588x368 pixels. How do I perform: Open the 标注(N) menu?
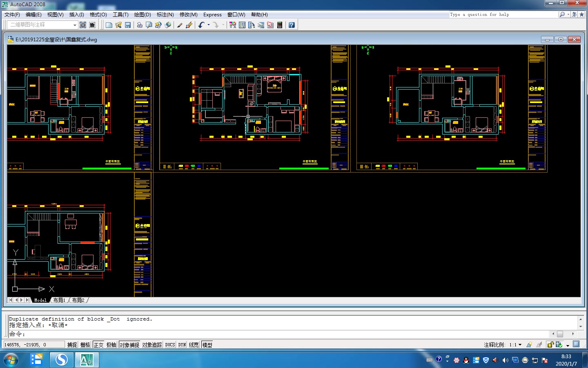point(165,14)
